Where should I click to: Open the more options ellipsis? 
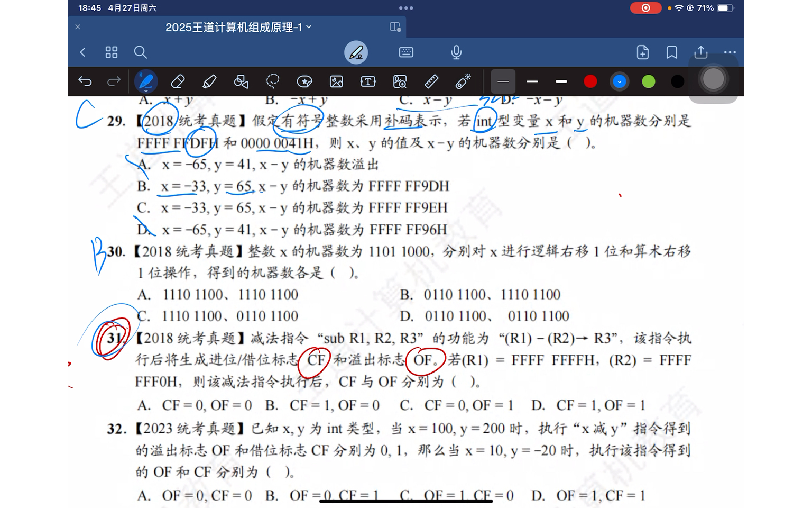tap(730, 52)
